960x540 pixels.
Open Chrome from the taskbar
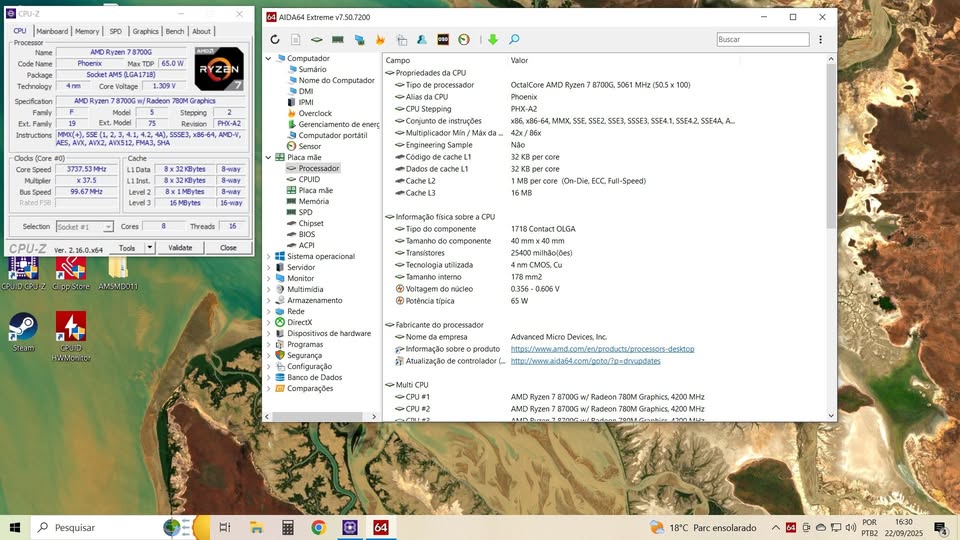click(x=318, y=527)
